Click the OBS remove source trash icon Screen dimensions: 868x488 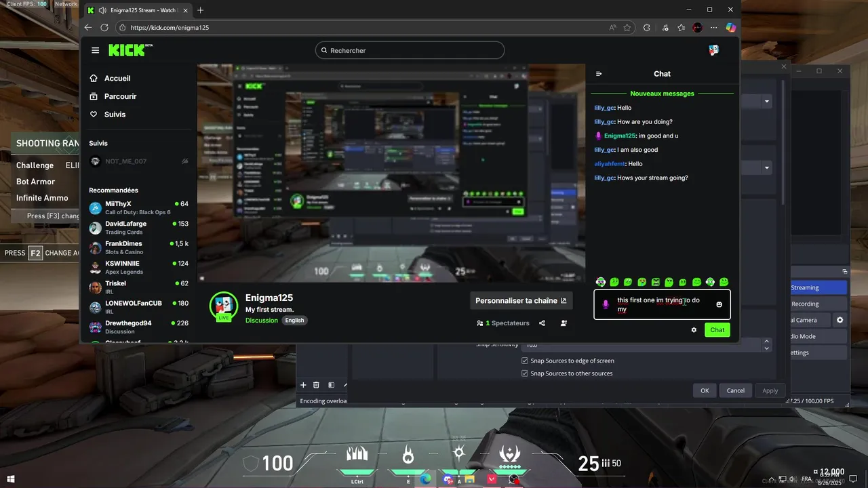316,385
